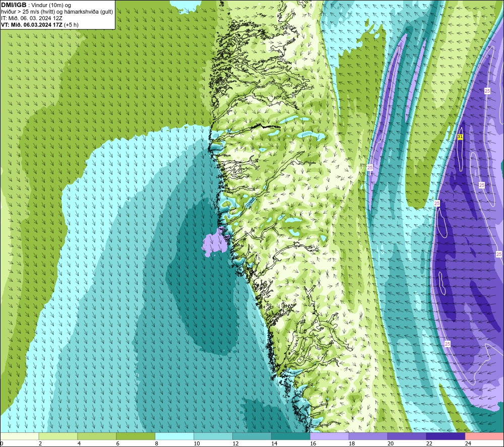Click the scale value "16"

(x=313, y=443)
